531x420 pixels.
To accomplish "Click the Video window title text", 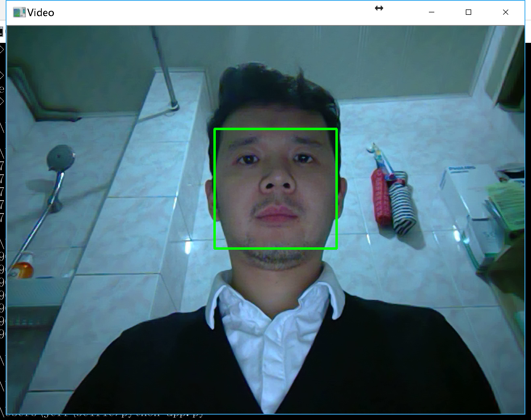I will [x=41, y=13].
